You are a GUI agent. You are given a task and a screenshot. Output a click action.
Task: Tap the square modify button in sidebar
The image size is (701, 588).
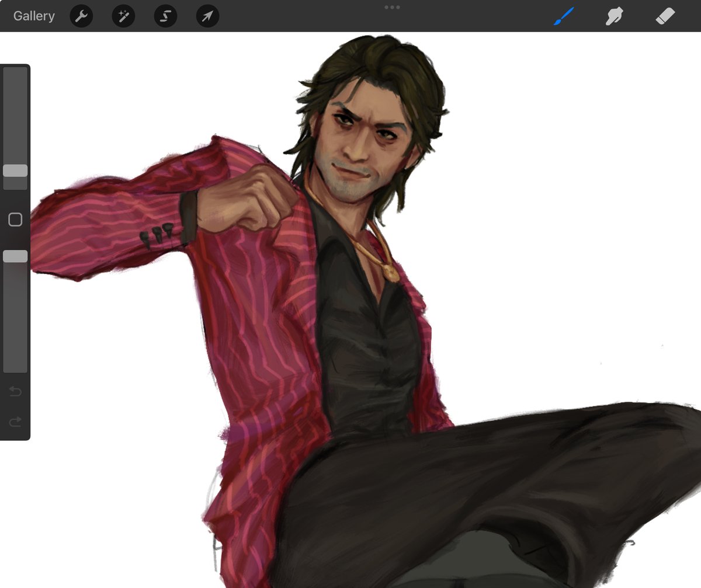coord(15,220)
